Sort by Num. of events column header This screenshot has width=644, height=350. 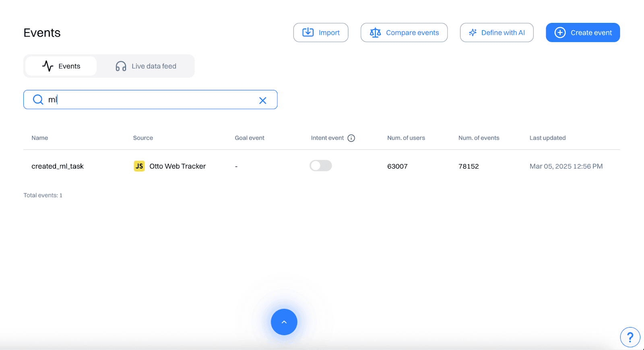click(x=479, y=138)
